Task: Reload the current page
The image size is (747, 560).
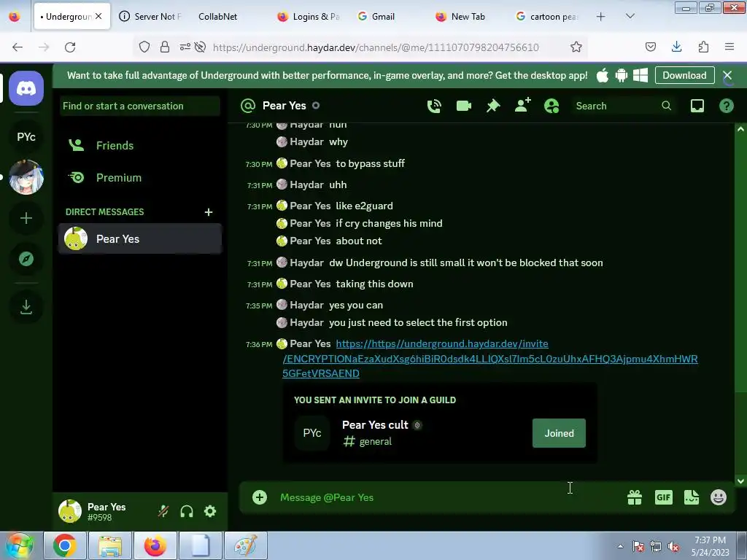Action: tap(70, 47)
